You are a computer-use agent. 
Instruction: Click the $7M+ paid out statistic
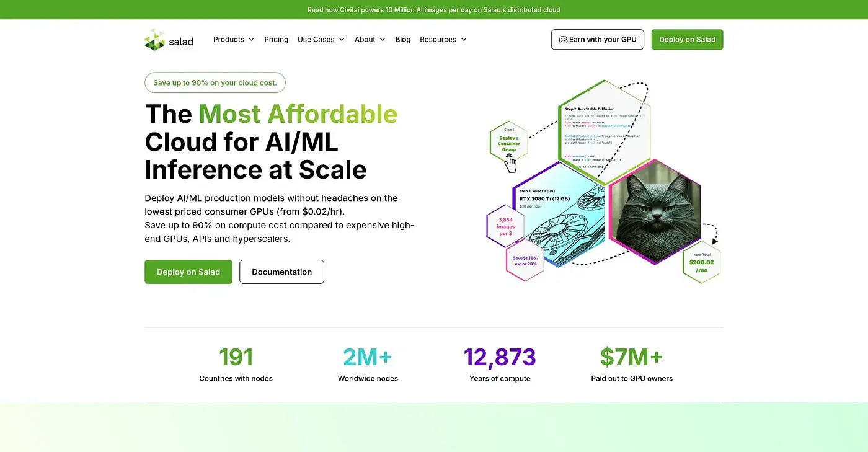(x=632, y=365)
